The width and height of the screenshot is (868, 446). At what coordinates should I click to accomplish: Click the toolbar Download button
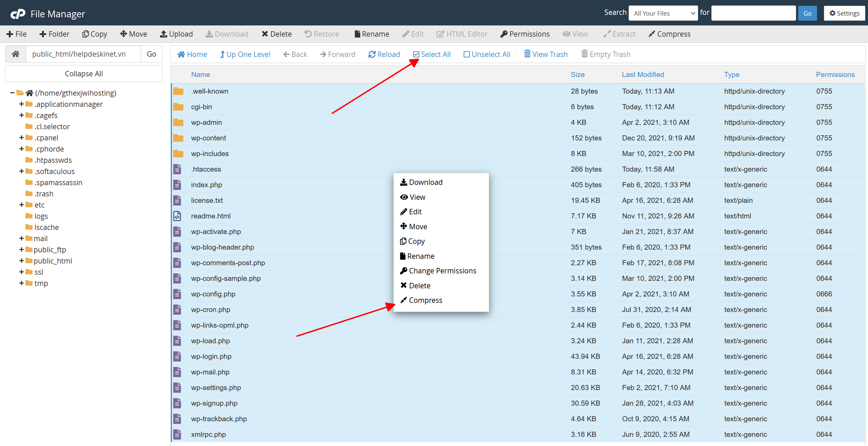[x=227, y=34]
